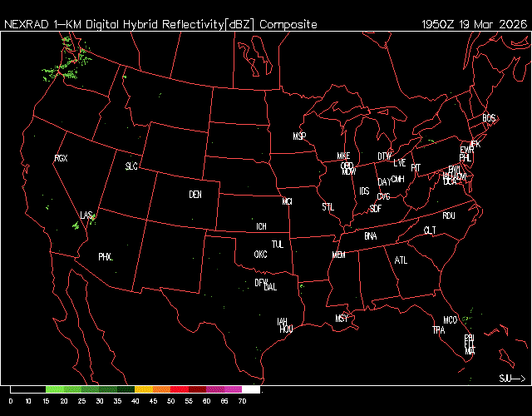Select the CLT station label
Image resolution: width=532 pixels, height=416 pixels.
tap(430, 230)
